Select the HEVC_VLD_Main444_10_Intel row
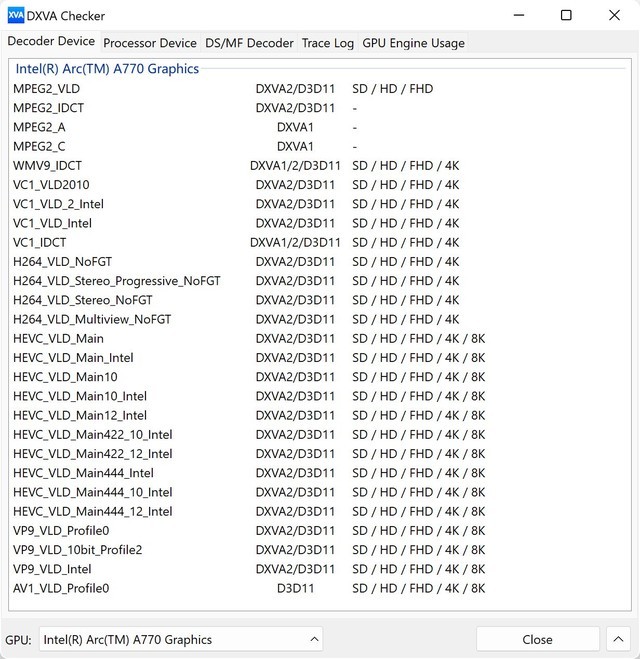The height and width of the screenshot is (659, 640). [x=319, y=492]
